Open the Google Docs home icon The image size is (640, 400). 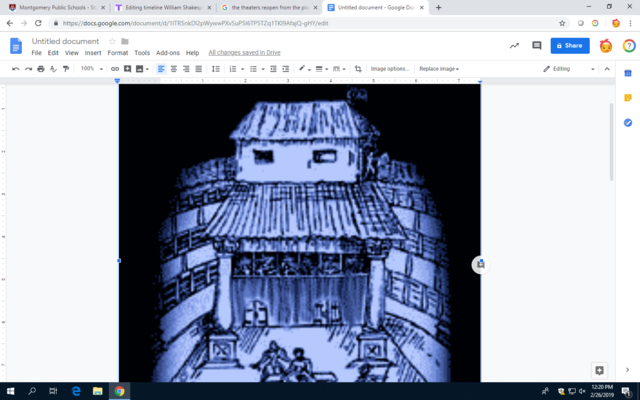pos(16,46)
